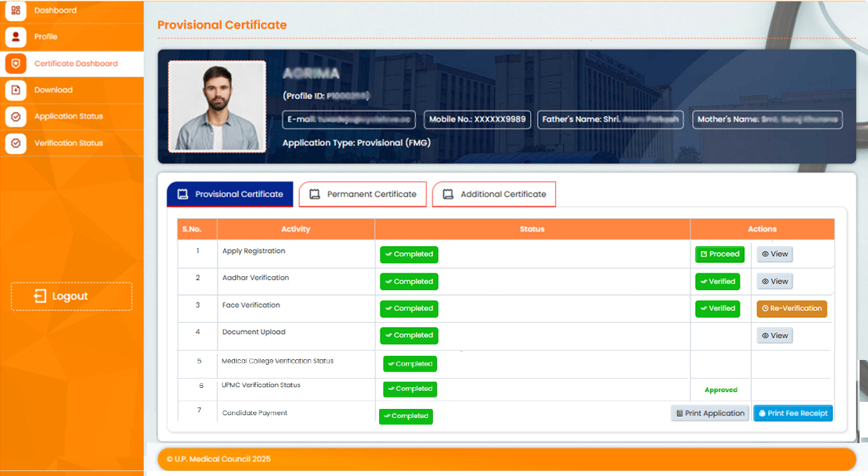Click the Download icon in sidebar

pos(15,90)
